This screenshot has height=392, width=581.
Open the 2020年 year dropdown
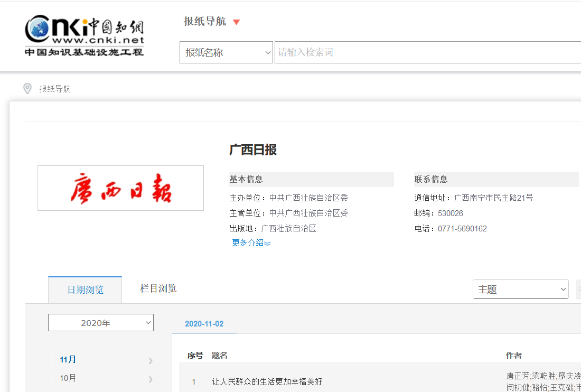coord(101,323)
